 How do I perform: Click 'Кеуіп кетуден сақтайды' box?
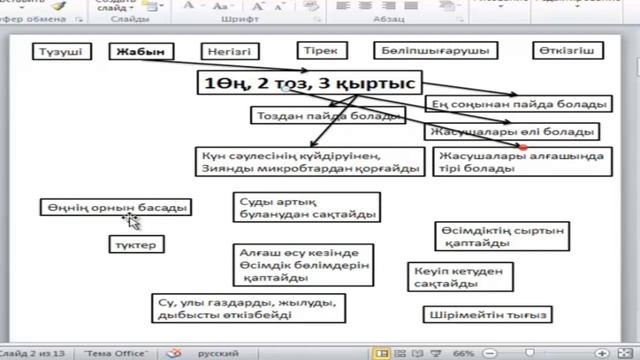460,277
